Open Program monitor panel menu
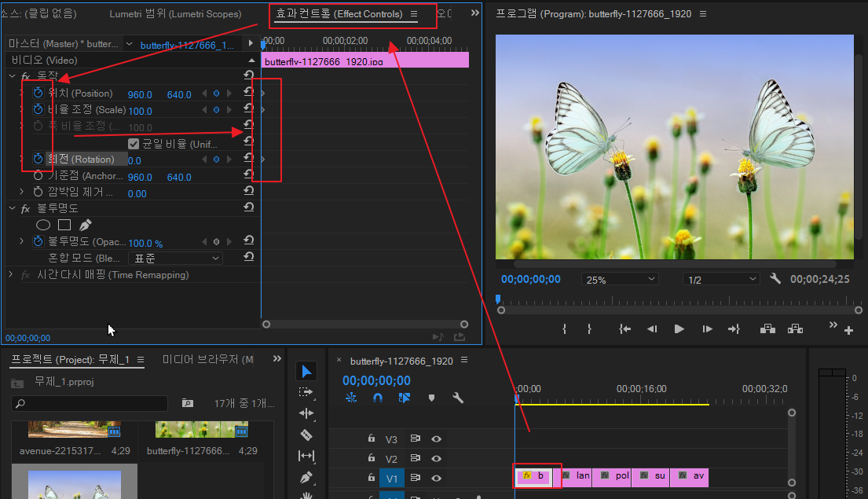This screenshot has width=868, height=499. click(x=703, y=14)
